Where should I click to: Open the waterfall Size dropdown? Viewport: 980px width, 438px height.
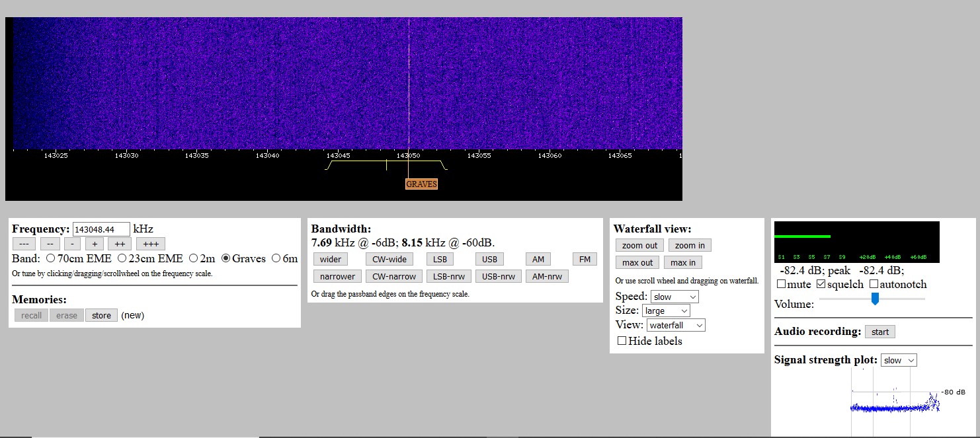point(666,310)
